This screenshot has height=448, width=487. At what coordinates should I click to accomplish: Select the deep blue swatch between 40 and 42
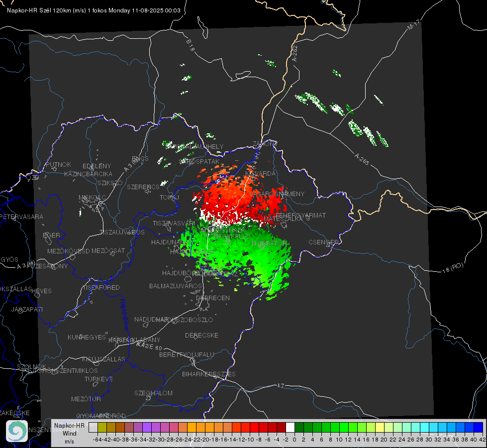(479, 427)
